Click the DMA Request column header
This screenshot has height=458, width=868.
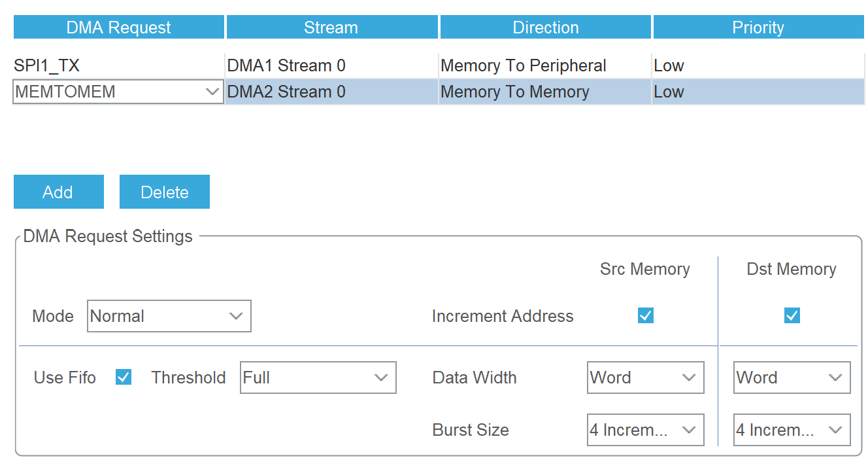(118, 27)
